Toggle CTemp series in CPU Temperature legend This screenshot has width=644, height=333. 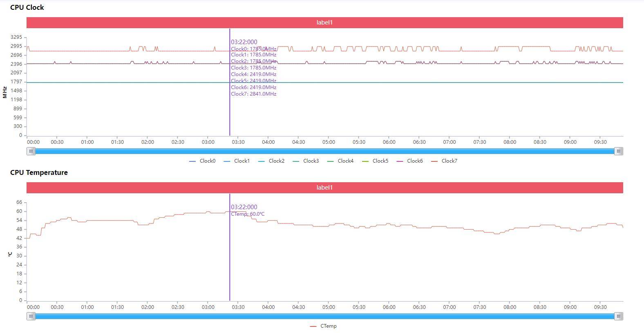pos(323,326)
